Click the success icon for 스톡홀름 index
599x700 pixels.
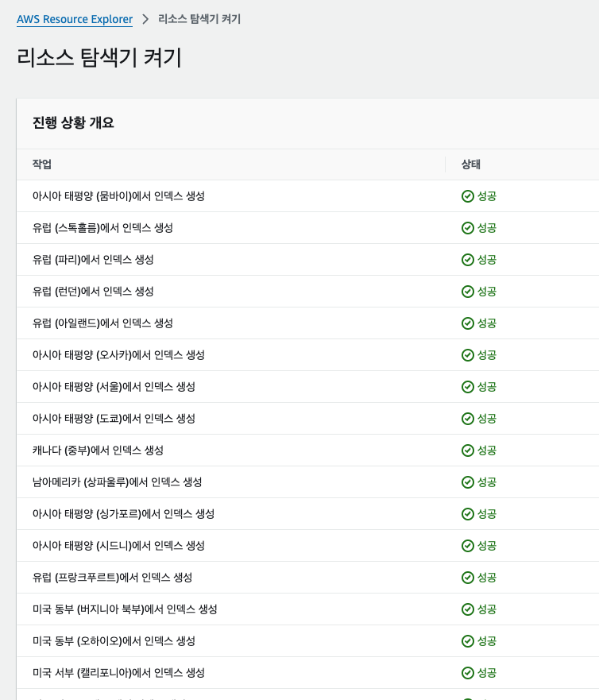pos(468,228)
